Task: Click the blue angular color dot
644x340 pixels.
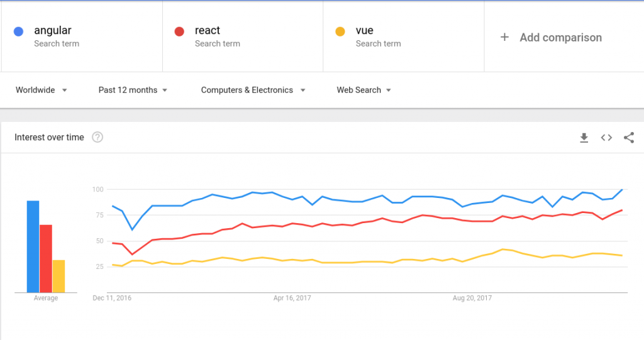Action: (x=19, y=31)
